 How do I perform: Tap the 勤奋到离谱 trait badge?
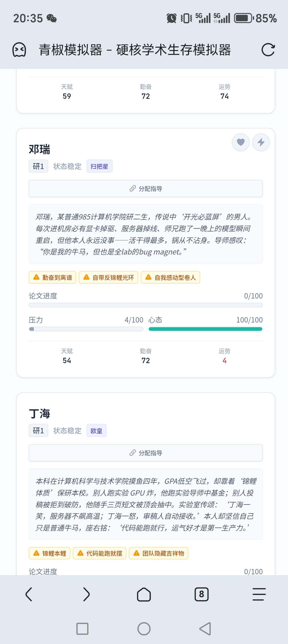point(53,278)
